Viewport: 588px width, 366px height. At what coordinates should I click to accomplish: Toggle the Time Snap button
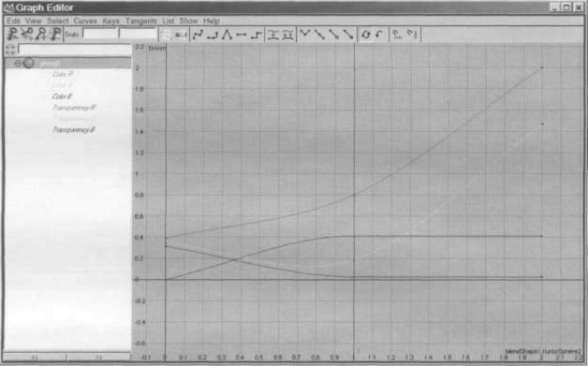point(397,35)
